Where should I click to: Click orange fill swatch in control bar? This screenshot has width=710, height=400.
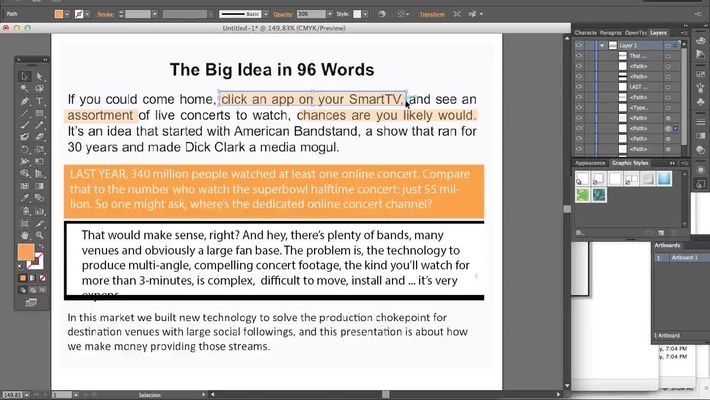[59, 14]
